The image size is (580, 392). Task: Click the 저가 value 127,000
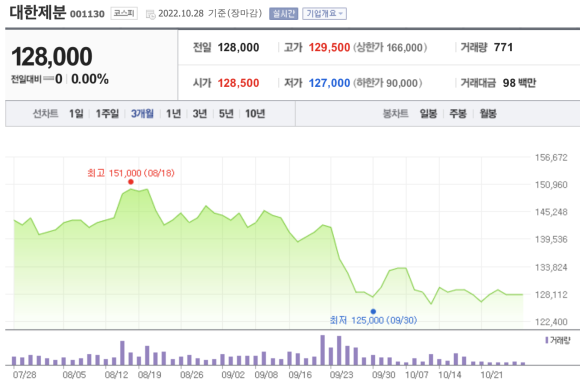click(329, 83)
